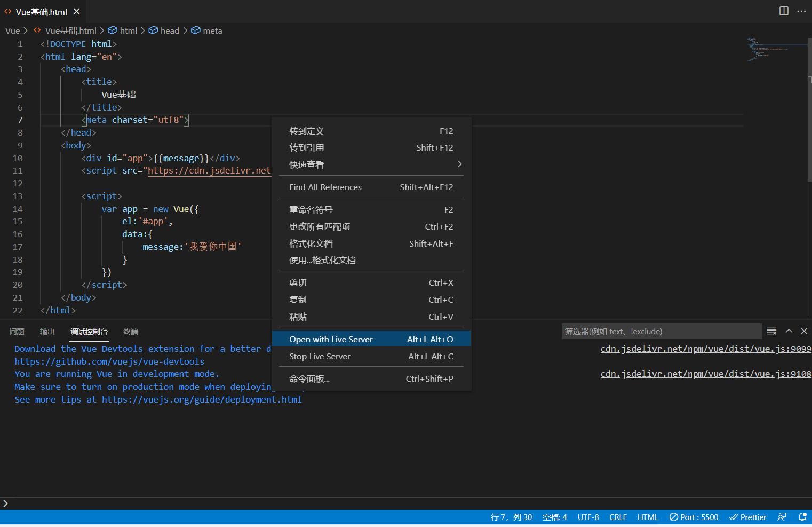
Task: Switch to the 终端 panel tab
Action: (130, 332)
